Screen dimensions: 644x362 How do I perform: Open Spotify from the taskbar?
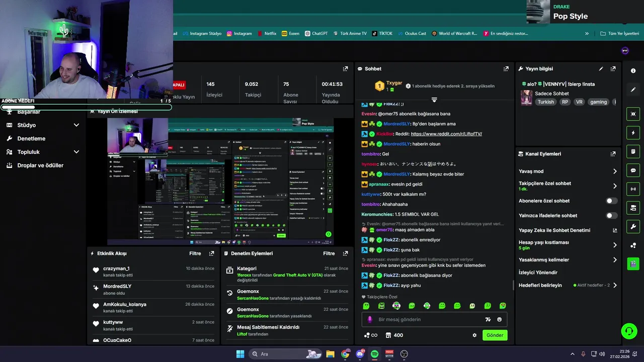click(374, 354)
